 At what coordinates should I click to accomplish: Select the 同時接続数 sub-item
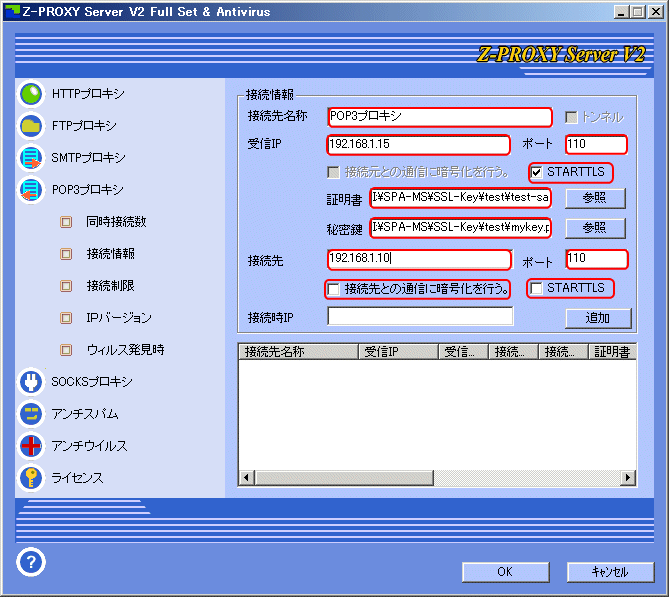(x=116, y=222)
